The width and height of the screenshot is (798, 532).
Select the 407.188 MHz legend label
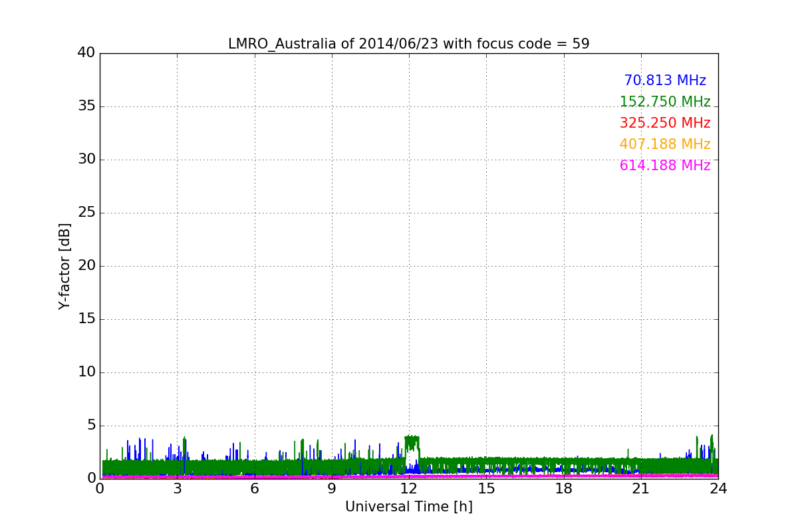(x=665, y=144)
